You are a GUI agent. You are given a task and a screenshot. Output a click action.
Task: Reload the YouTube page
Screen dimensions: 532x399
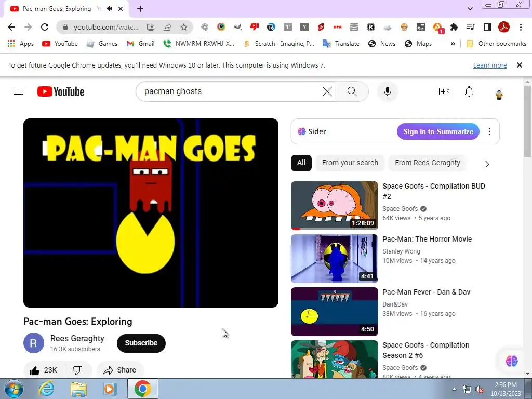click(45, 27)
